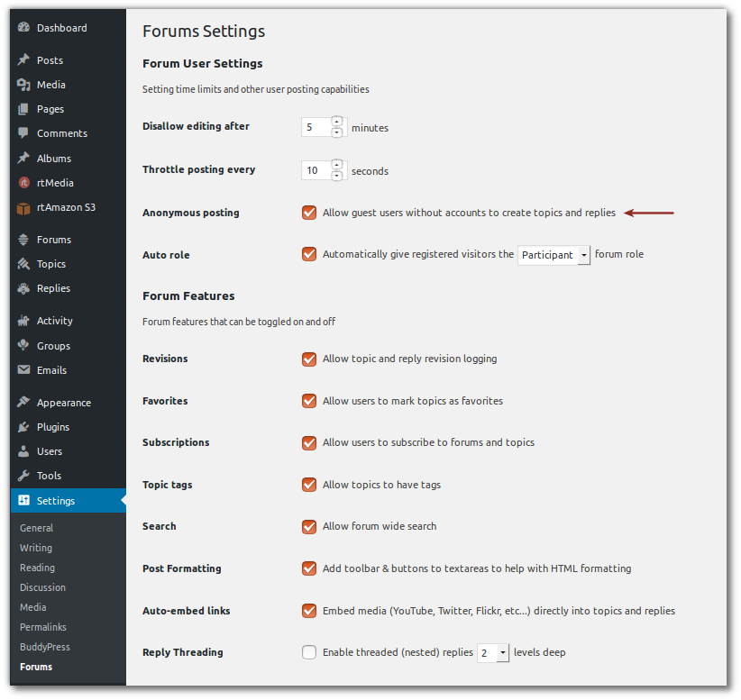The height and width of the screenshot is (700, 741).
Task: Click the rtAmazon S3 box icon
Action: pos(23,207)
